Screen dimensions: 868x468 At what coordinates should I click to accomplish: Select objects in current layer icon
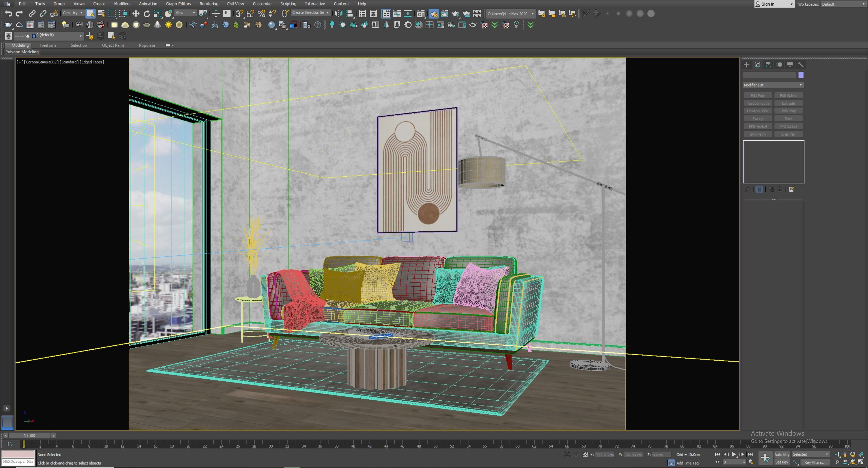[111, 36]
